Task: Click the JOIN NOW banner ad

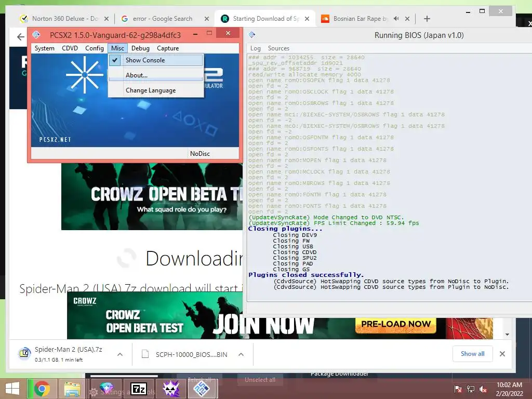Action: click(263, 325)
